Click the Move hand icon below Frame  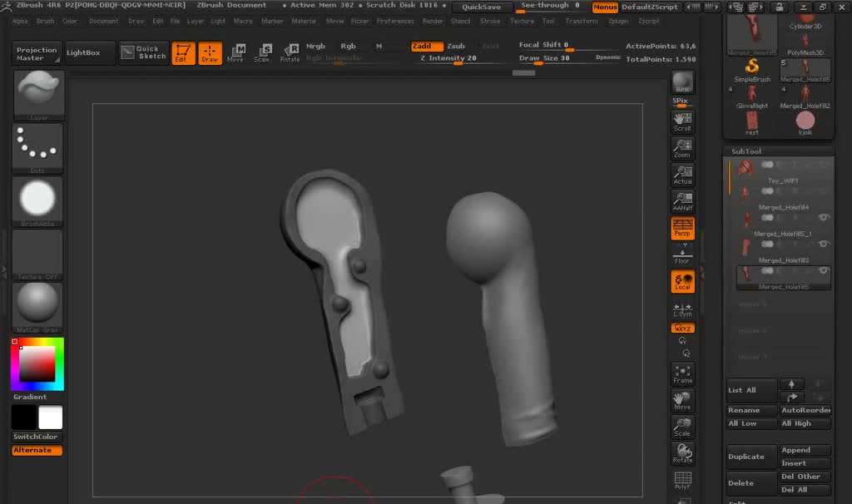tap(682, 401)
